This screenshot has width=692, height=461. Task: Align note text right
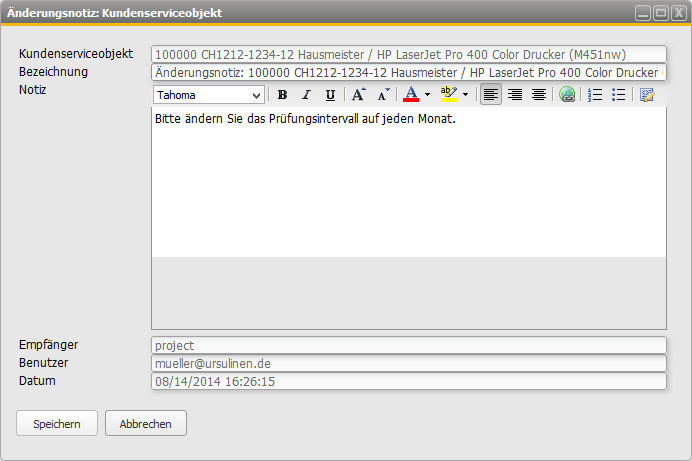pyautogui.click(x=515, y=94)
